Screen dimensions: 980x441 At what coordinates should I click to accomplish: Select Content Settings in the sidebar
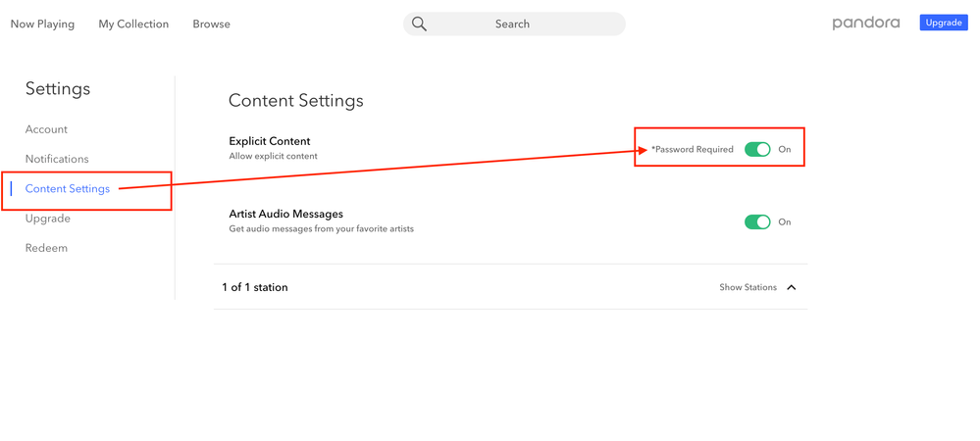click(x=68, y=188)
